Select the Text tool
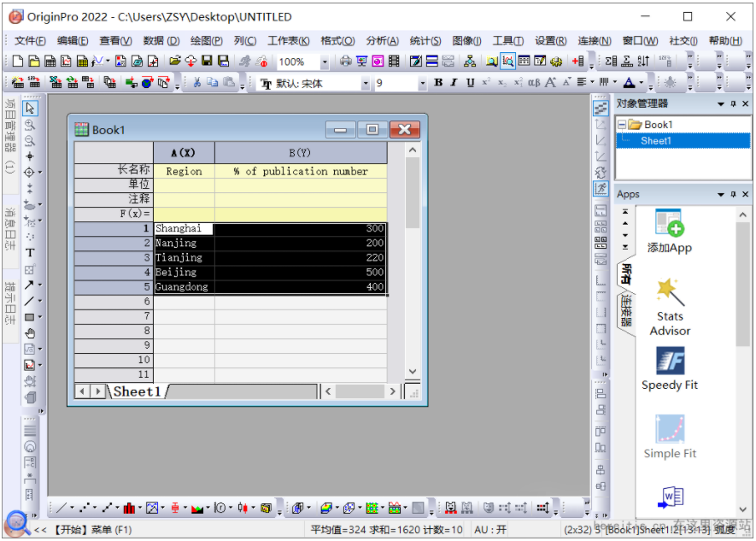The width and height of the screenshot is (756, 541). point(30,253)
